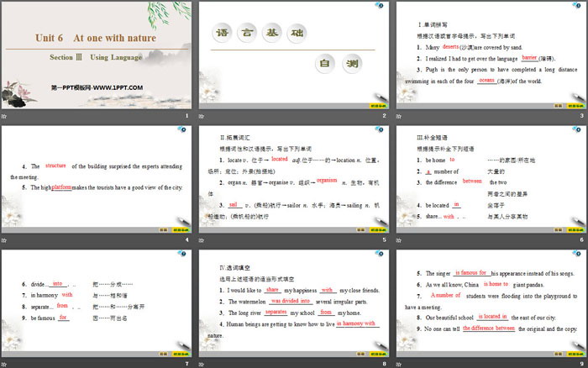Click animation star icon below slide 5
Image resolution: width=588 pixels, height=368 pixels.
[x=202, y=240]
